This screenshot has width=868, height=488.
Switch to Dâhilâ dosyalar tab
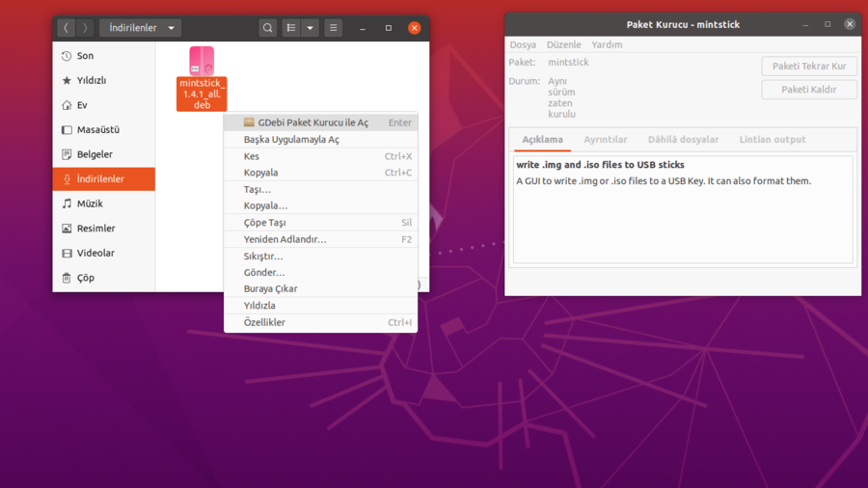[684, 140]
